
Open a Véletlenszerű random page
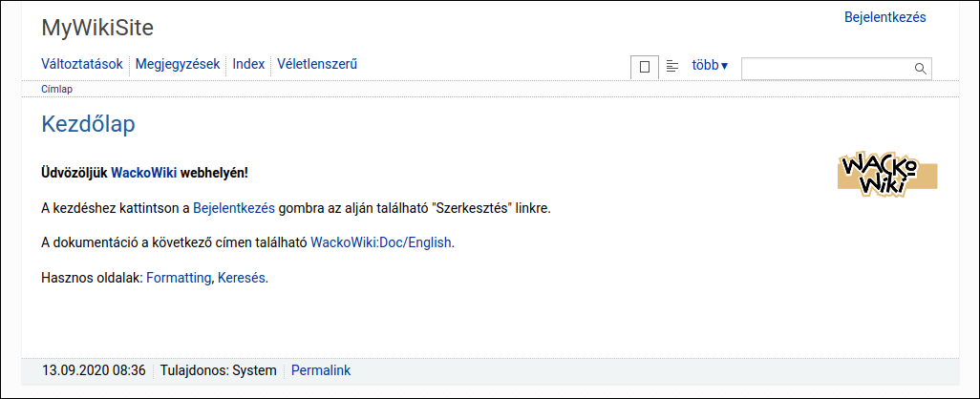coord(317,65)
